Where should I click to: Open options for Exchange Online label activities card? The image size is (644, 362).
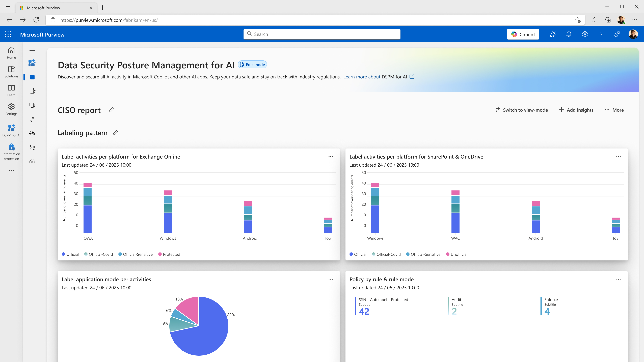tap(331, 157)
